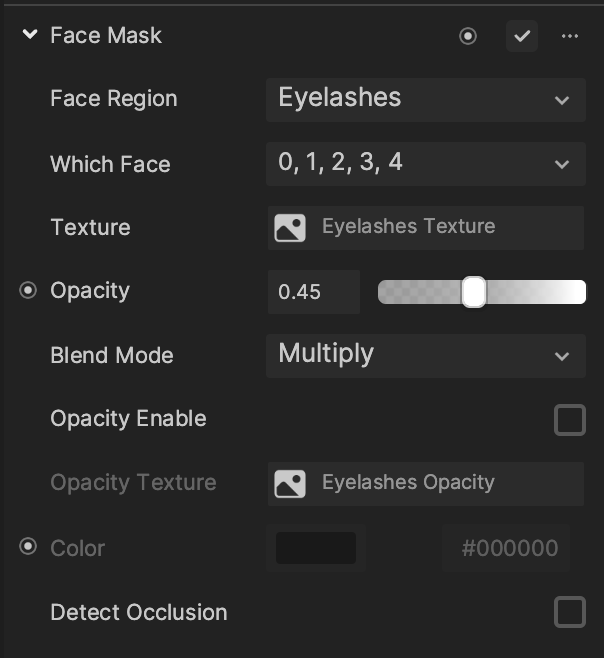Click the image icon for Eyelashes Texture

(290, 228)
